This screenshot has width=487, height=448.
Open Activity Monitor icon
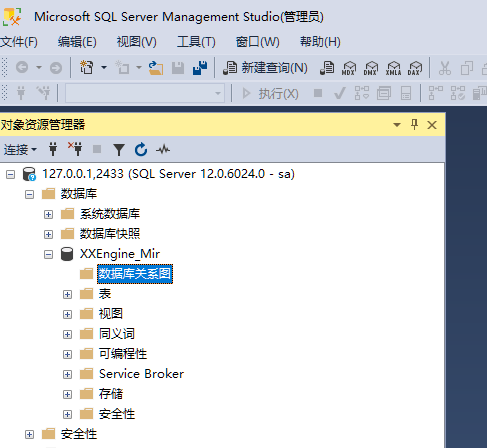point(163,149)
